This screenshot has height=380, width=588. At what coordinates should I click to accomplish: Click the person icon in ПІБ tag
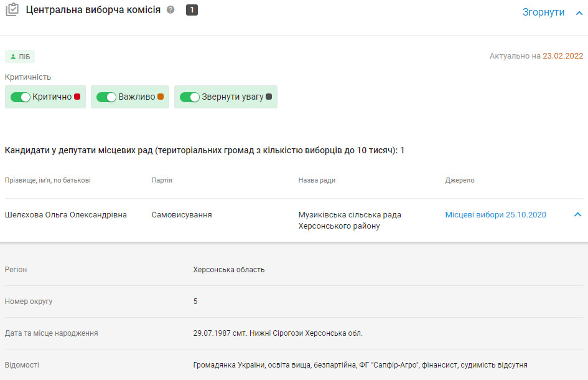(x=13, y=57)
